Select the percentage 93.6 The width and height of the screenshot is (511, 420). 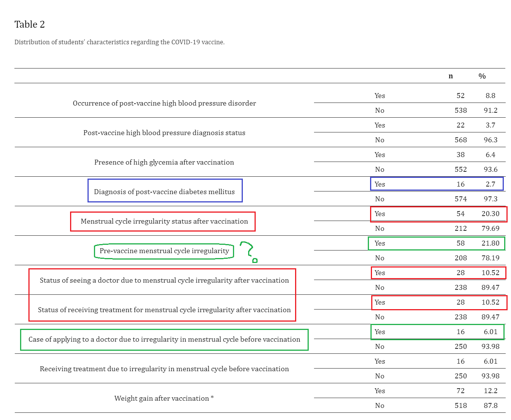(x=491, y=170)
